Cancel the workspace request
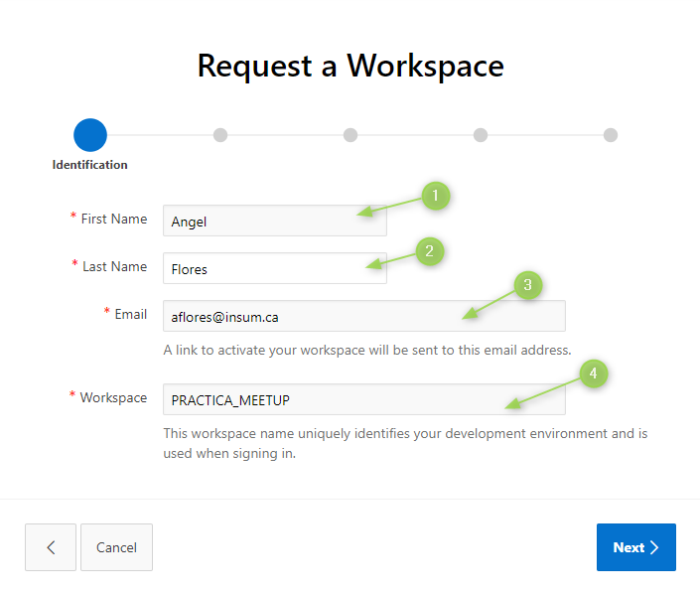 point(116,547)
